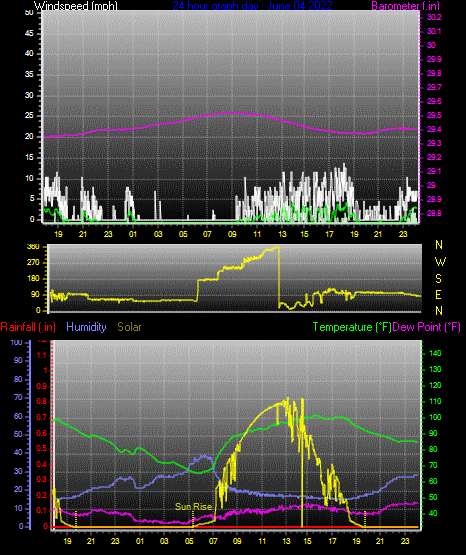Click the 29.9 value on the barometer axis
Viewport: 466px width, 555px height.
(x=434, y=59)
